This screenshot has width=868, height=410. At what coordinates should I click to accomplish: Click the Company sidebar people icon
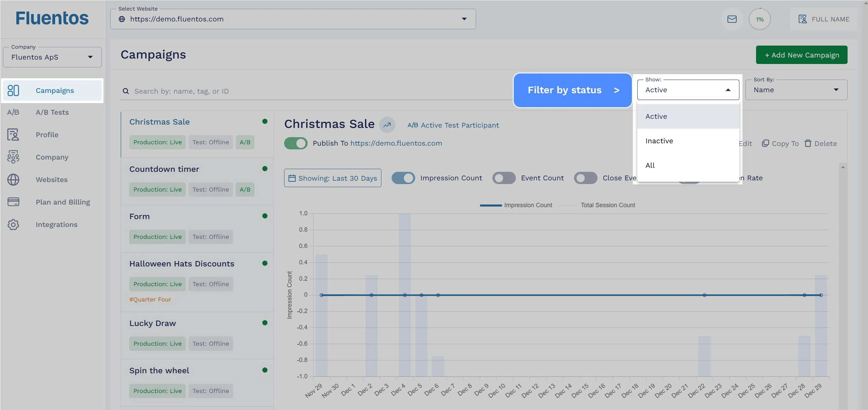pos(13,157)
